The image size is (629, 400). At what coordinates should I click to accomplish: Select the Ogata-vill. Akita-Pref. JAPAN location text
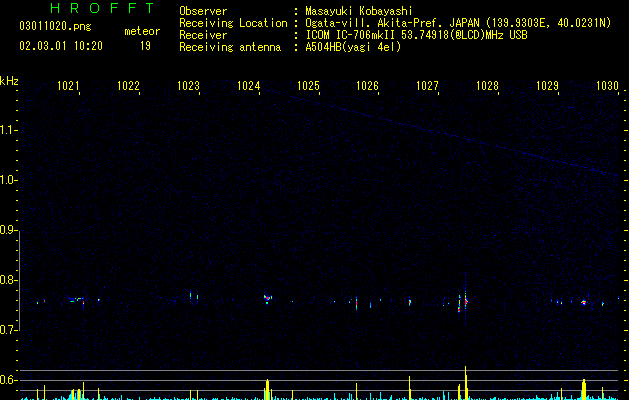coord(458,23)
